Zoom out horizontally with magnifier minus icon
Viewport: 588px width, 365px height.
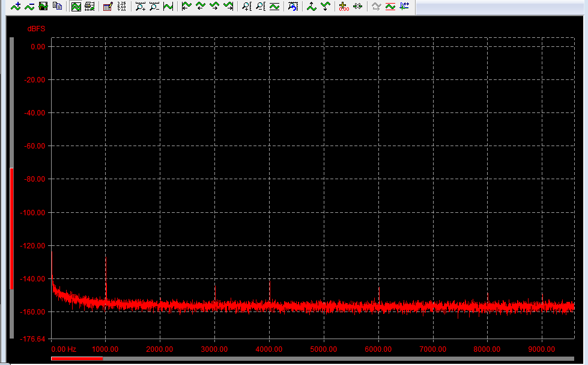(154, 7)
